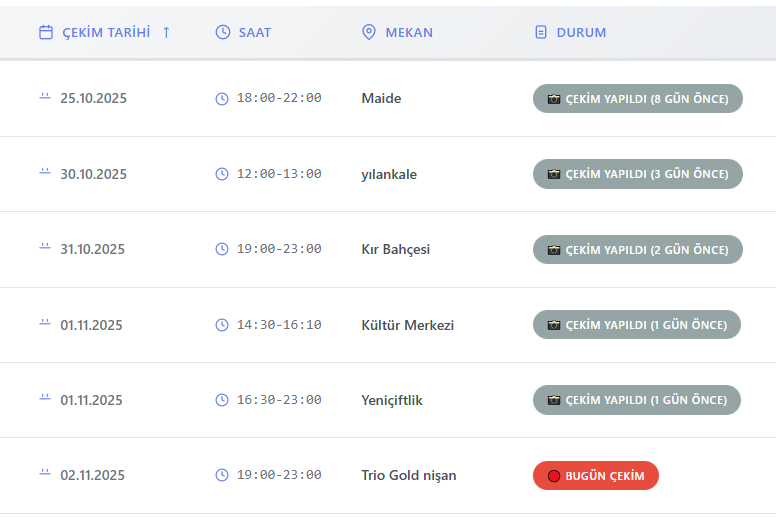Screen dimensions: 776x517
Task: Click document icon in Durum header
Action: tap(541, 32)
